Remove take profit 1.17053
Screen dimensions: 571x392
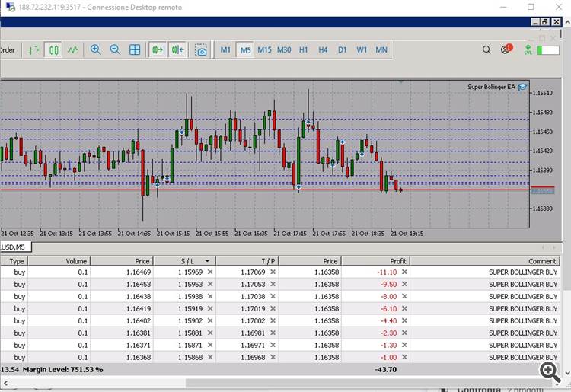pos(273,284)
